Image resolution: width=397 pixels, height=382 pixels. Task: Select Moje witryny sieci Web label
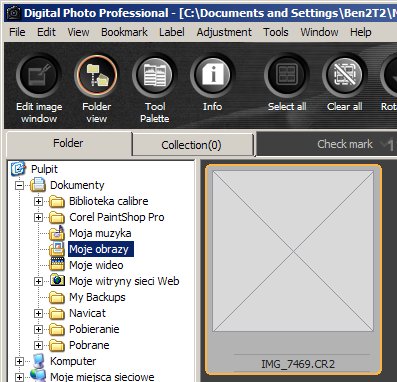coord(124,281)
